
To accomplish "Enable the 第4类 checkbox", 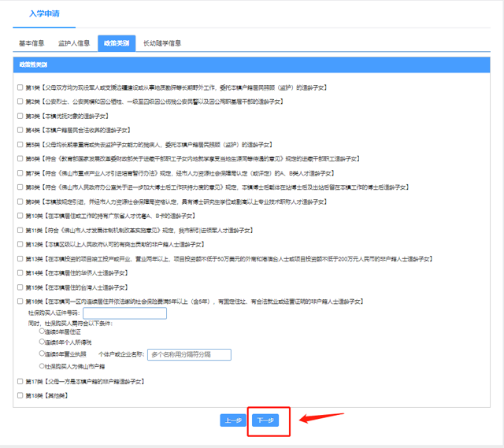I will pos(20,130).
